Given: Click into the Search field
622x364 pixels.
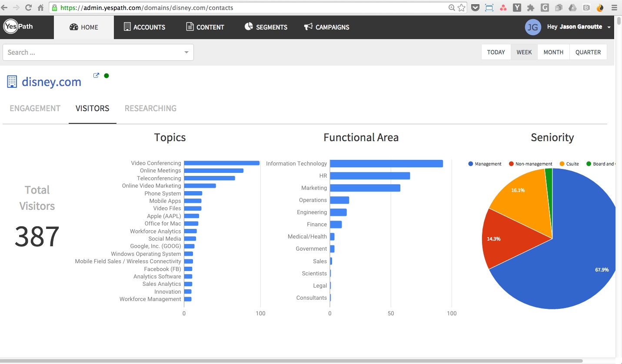Looking at the screenshot, I should (x=98, y=52).
